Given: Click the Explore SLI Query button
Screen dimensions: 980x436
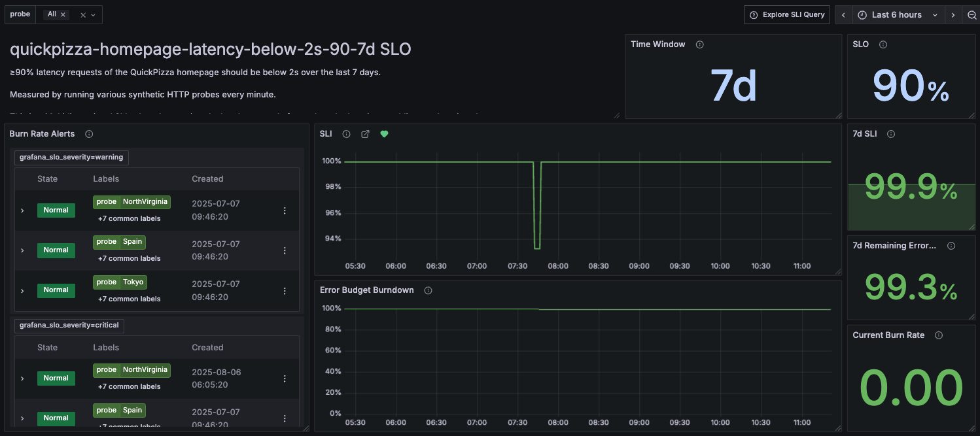Looking at the screenshot, I should point(787,15).
